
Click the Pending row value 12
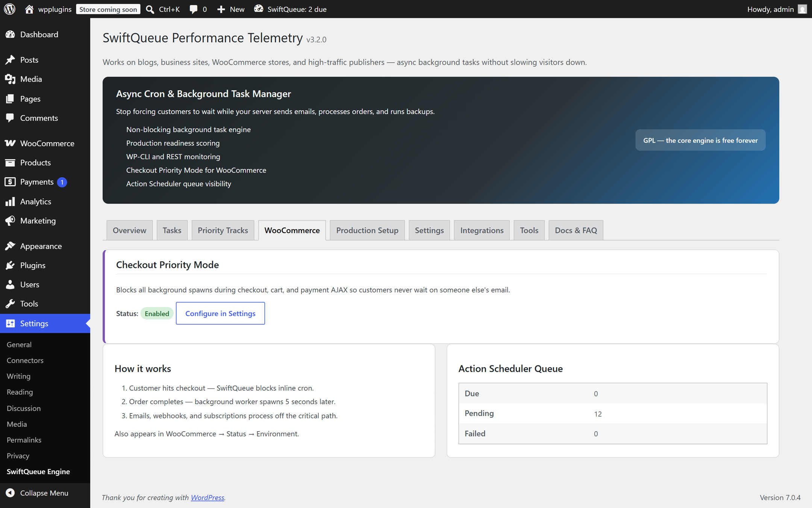tap(598, 414)
